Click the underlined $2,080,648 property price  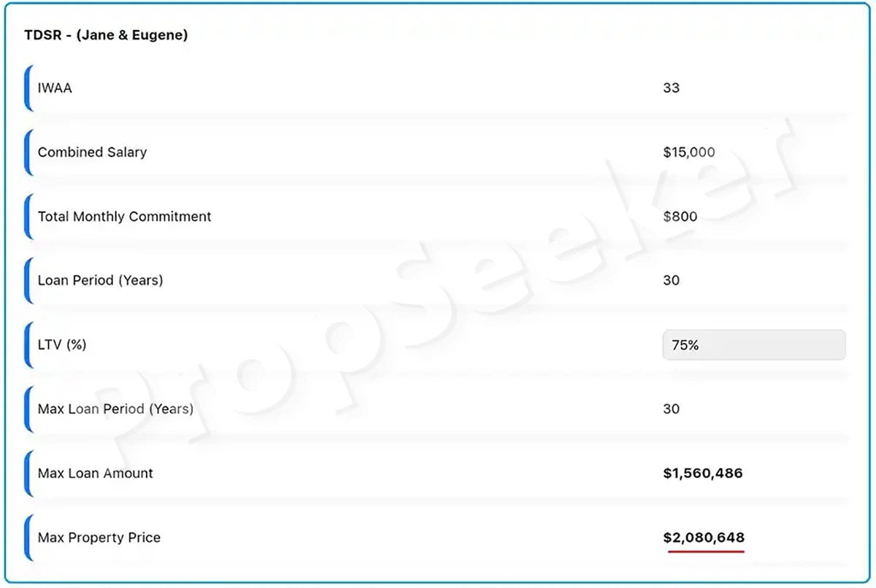coord(704,538)
